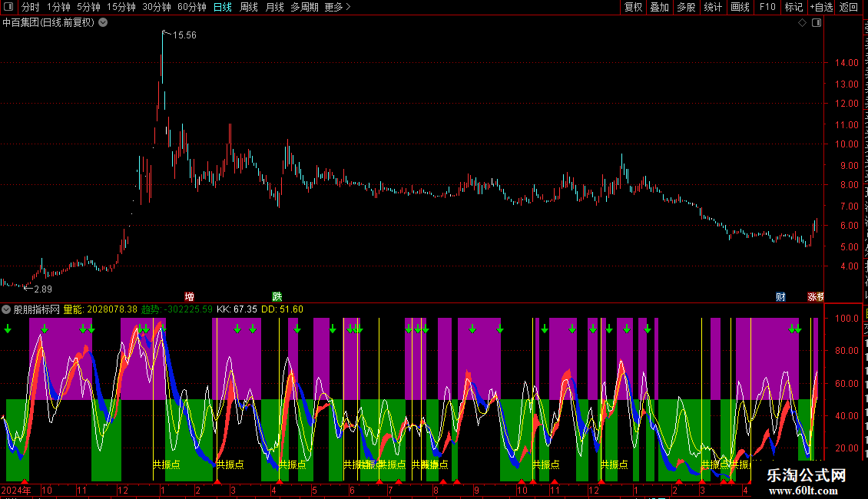Open 多周期 multi-period view
The image size is (868, 499).
pyautogui.click(x=304, y=7)
